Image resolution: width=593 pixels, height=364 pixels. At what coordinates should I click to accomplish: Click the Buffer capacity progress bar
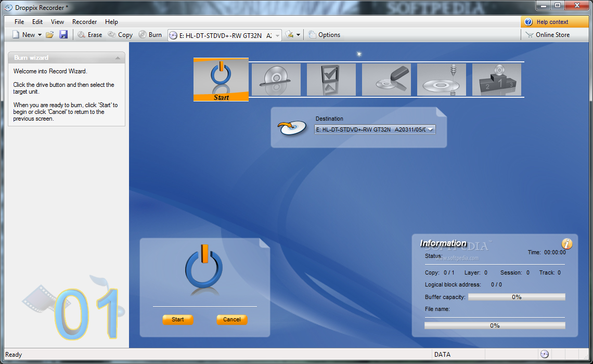[517, 297]
